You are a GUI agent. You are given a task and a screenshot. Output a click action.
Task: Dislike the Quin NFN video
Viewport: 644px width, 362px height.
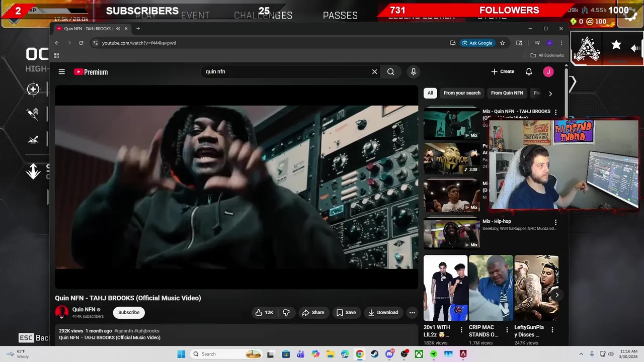click(286, 313)
